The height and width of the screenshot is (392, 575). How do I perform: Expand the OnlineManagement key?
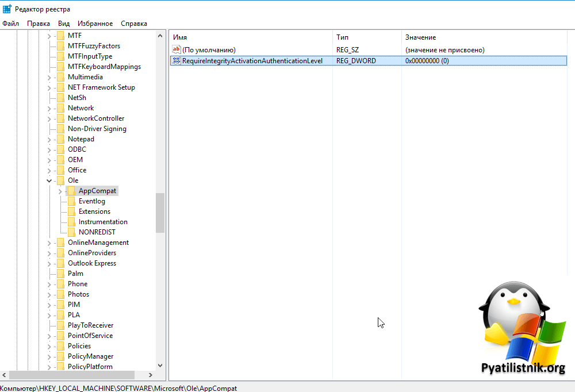49,243
